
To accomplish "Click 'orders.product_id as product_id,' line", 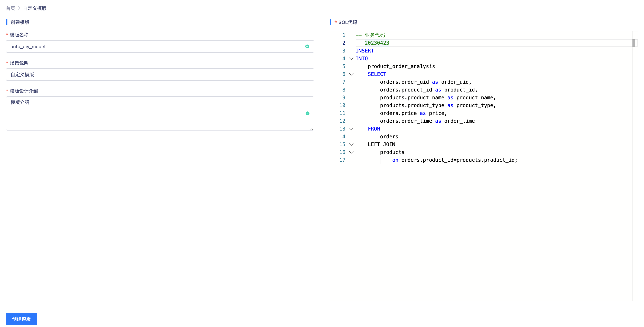I will click(x=429, y=90).
